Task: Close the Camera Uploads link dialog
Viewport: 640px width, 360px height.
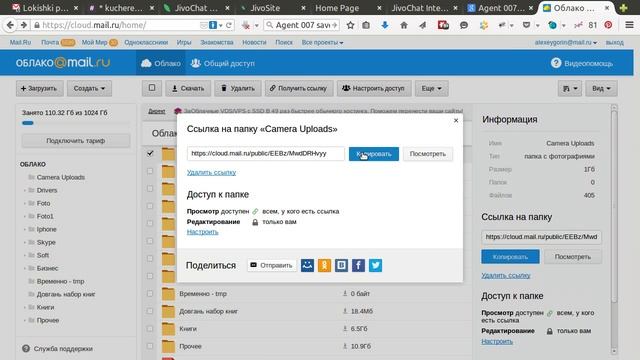Action: pyautogui.click(x=456, y=120)
